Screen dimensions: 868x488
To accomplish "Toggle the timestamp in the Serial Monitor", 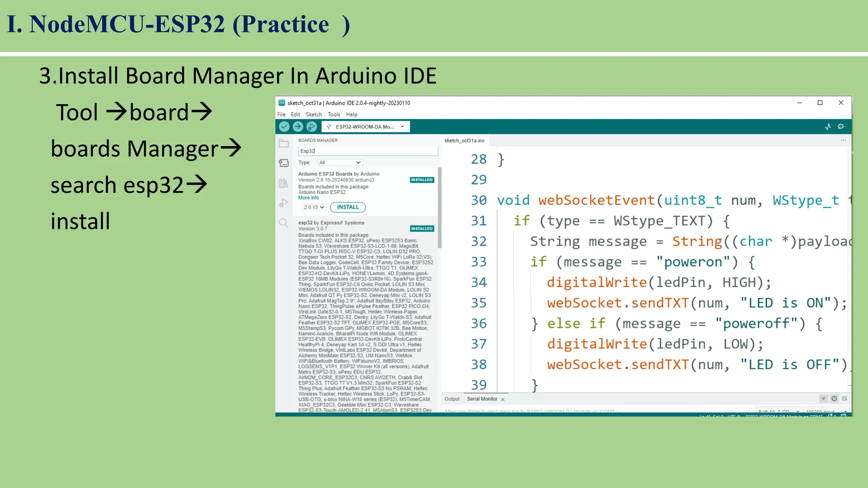I will [834, 399].
